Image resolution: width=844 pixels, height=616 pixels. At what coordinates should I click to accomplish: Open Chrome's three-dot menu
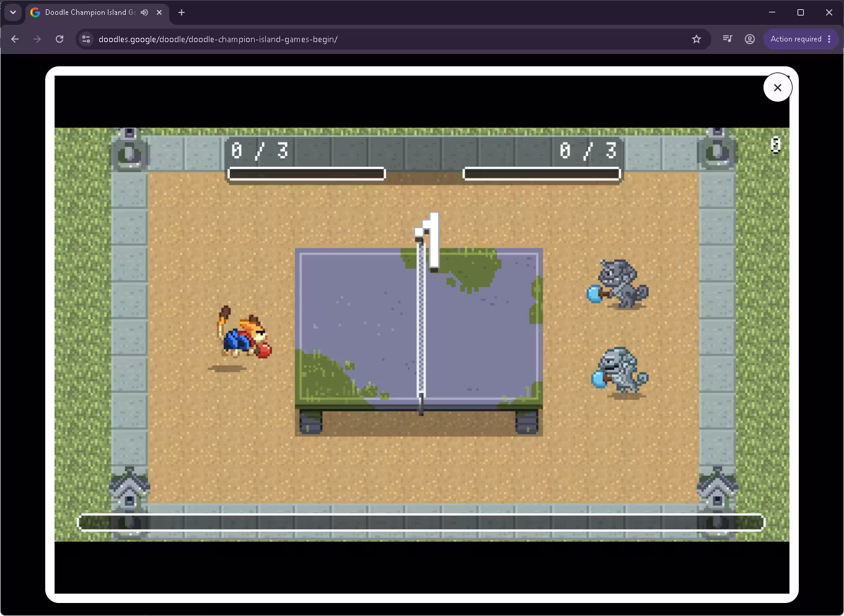point(830,39)
